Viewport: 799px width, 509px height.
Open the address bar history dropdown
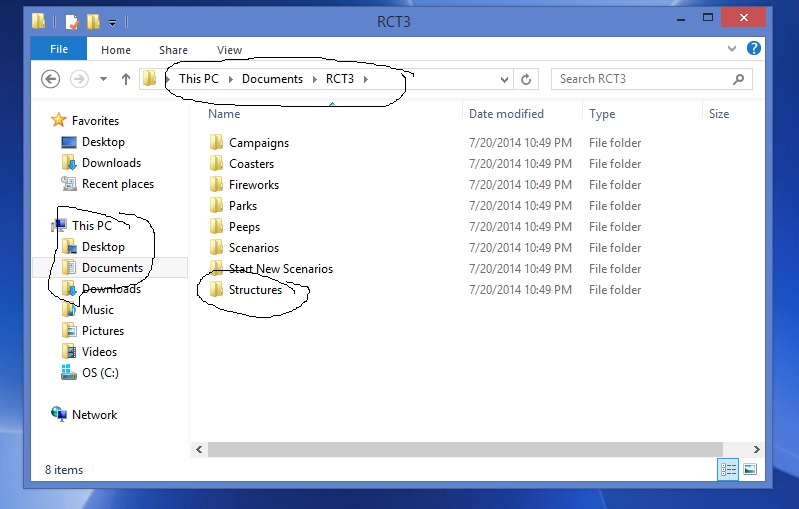504,79
